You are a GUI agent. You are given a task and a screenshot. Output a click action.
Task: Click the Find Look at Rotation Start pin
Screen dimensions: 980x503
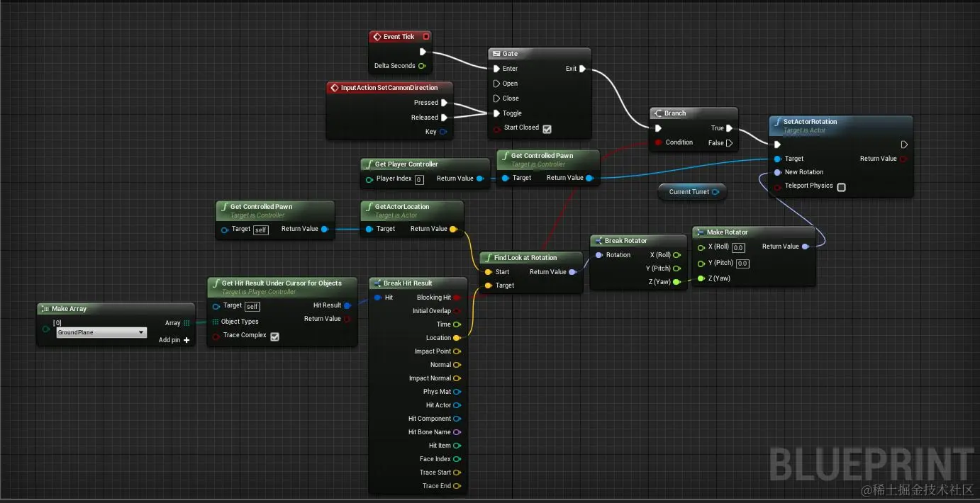point(488,272)
